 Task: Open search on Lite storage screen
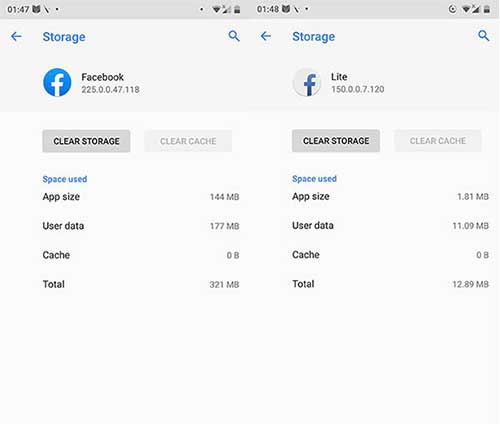coord(484,35)
